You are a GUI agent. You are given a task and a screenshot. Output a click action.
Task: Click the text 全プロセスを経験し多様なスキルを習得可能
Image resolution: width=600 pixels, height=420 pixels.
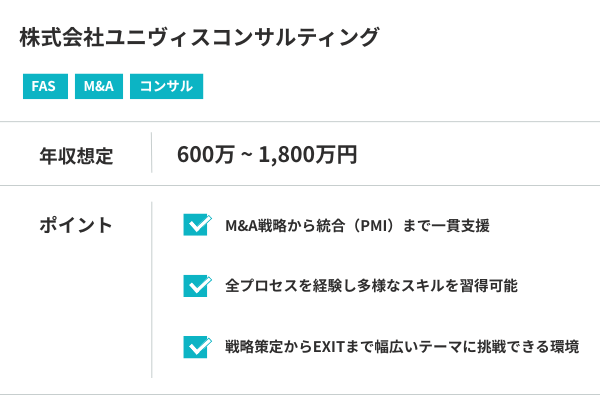click(x=371, y=286)
